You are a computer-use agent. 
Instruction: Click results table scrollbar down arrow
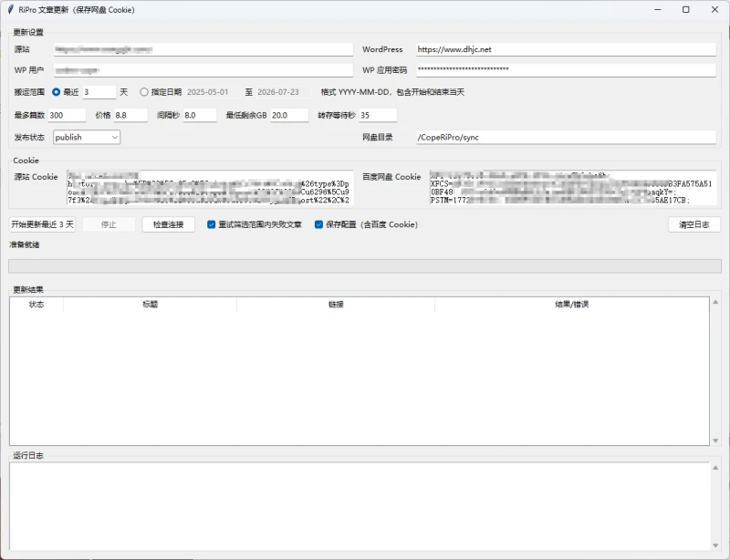[x=715, y=441]
